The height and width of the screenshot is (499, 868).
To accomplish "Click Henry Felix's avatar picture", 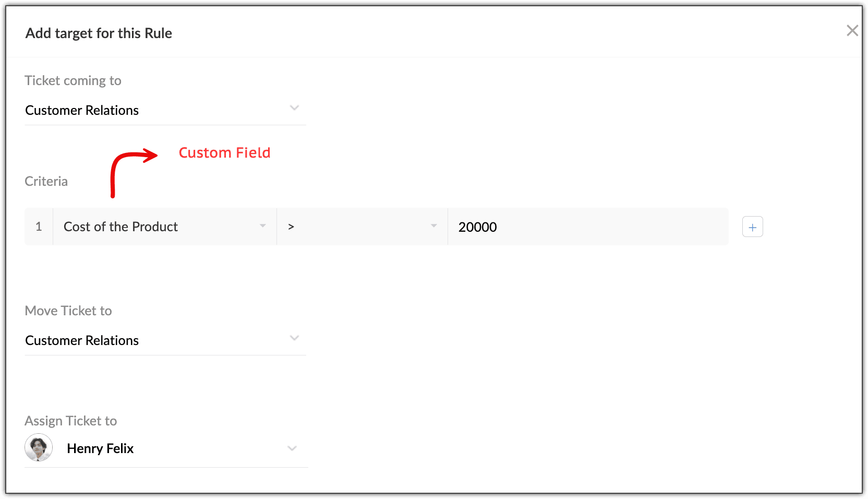I will (39, 447).
